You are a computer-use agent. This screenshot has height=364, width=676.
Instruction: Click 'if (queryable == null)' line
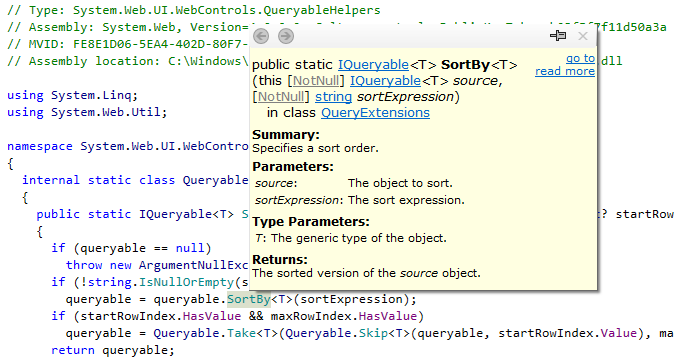pyautogui.click(x=131, y=248)
